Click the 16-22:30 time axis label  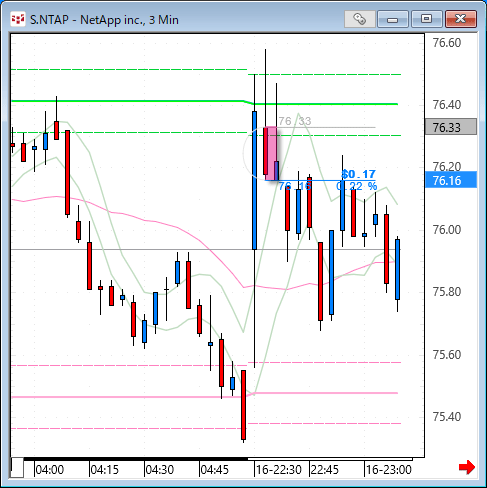pyautogui.click(x=279, y=470)
